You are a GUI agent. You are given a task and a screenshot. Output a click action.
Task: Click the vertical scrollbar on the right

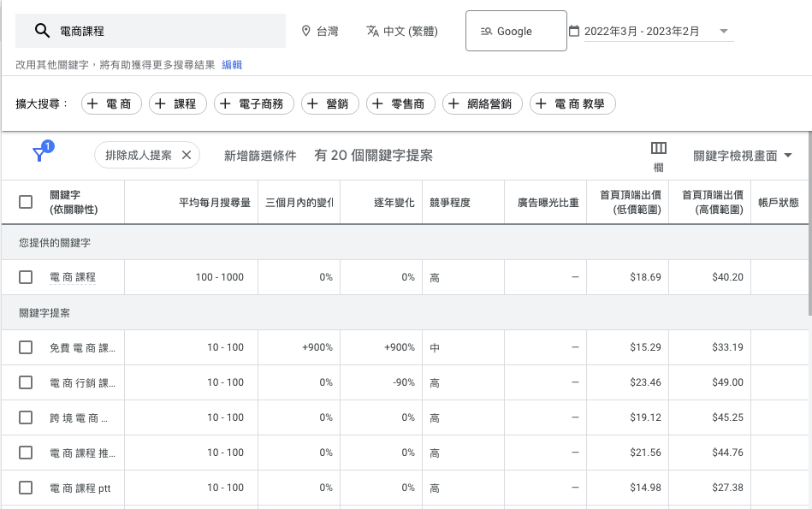[x=809, y=222]
